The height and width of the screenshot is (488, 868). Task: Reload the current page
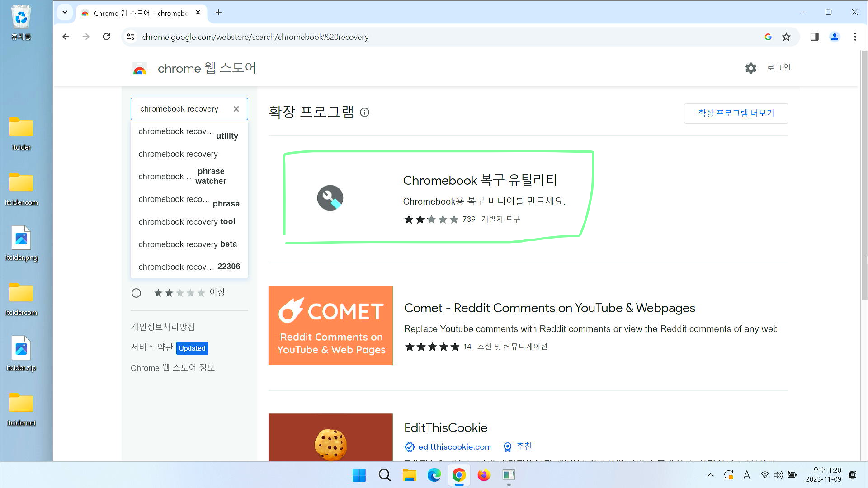(x=106, y=37)
